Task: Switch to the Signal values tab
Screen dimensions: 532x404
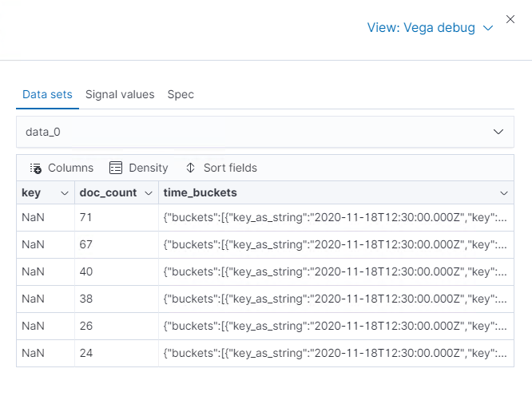Action: pyautogui.click(x=120, y=94)
